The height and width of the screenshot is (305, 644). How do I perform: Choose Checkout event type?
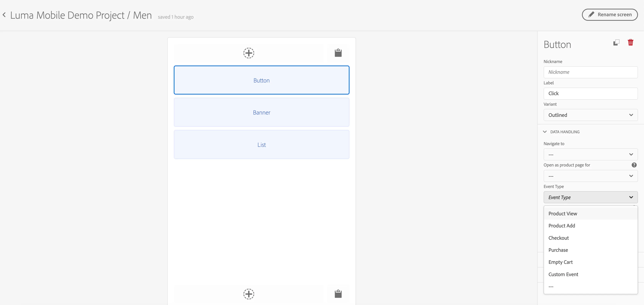tap(590, 238)
